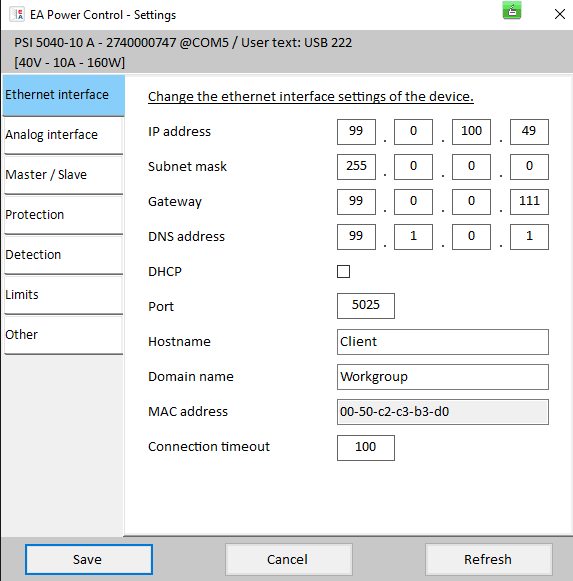Open the Detection settings tab
This screenshot has width=573, height=581.
pyautogui.click(x=63, y=255)
